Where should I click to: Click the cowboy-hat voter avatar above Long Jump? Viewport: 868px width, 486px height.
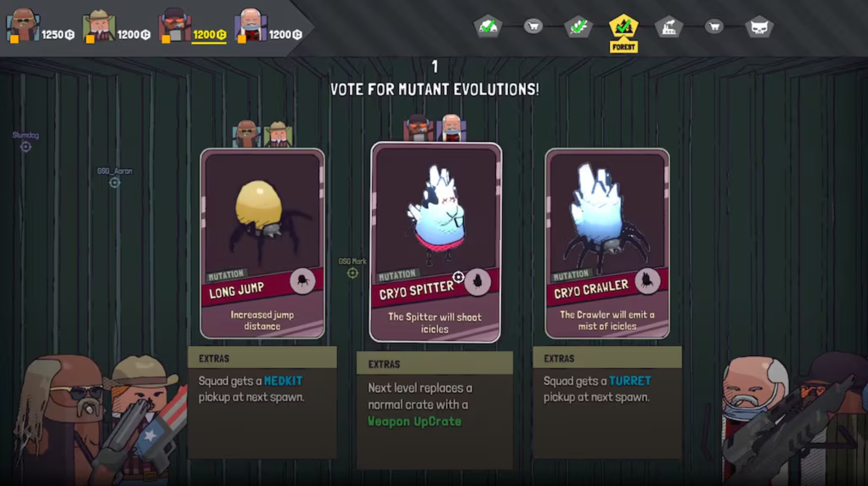point(278,135)
